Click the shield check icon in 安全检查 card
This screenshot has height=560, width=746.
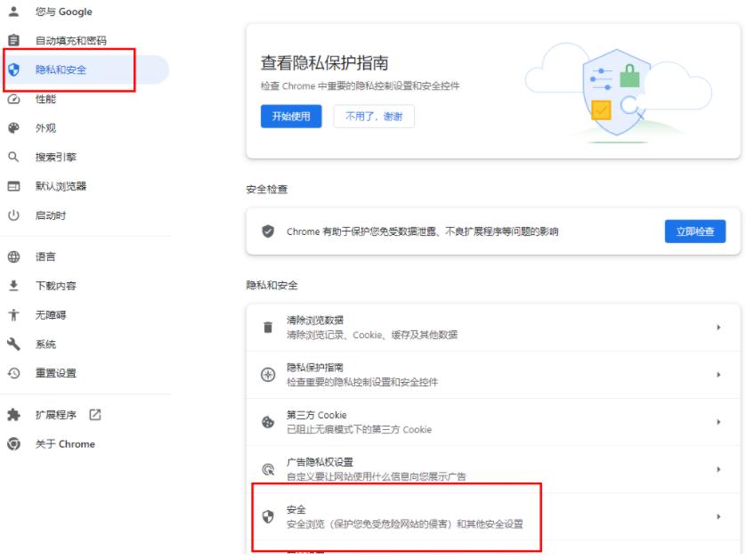268,231
